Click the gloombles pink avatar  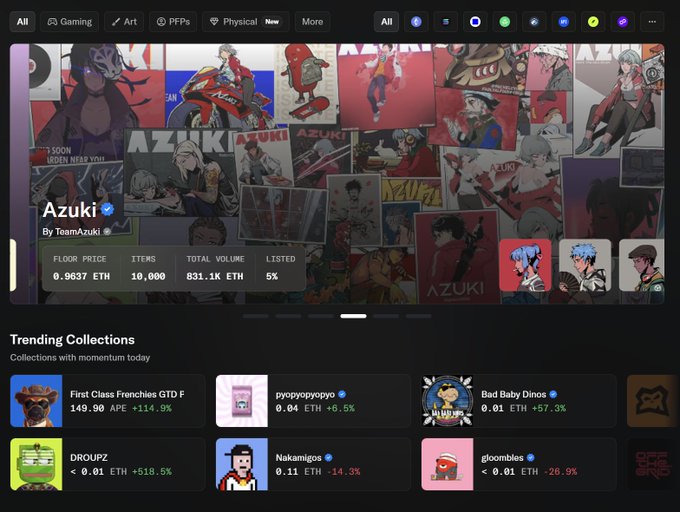pos(447,464)
